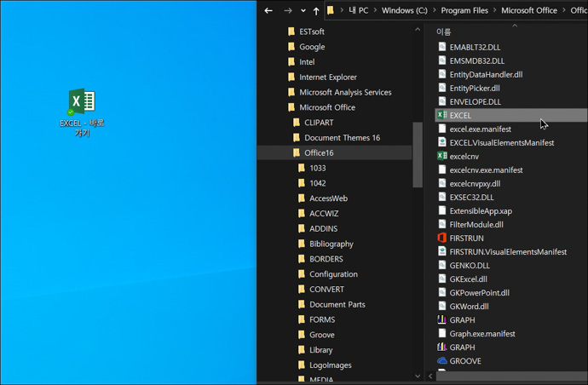Select excel.exe.manifest file icon

point(442,129)
